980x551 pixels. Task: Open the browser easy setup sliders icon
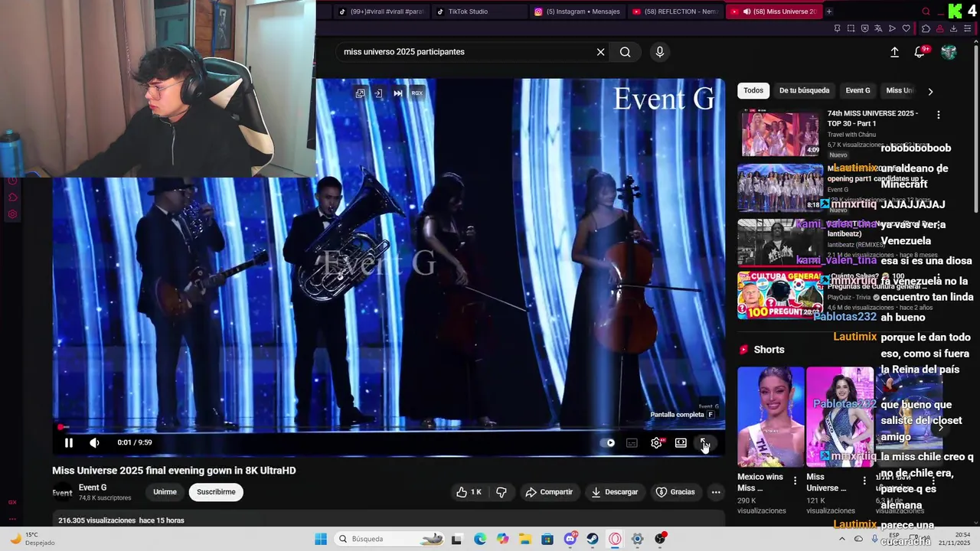tap(967, 28)
